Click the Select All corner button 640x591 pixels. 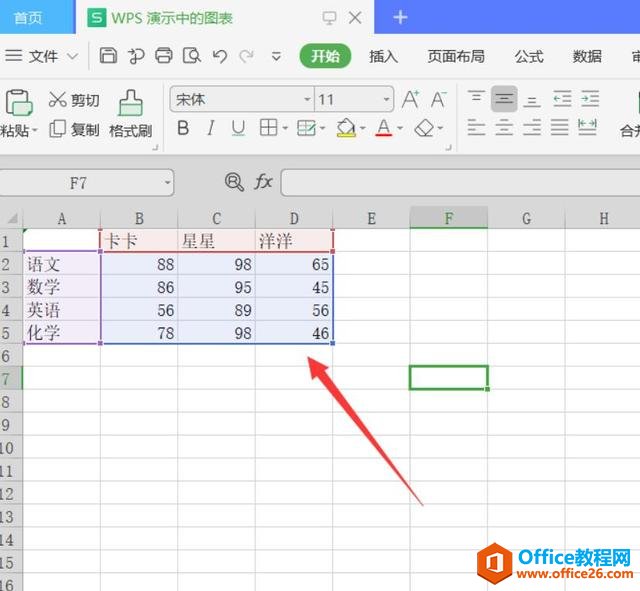pos(12,218)
